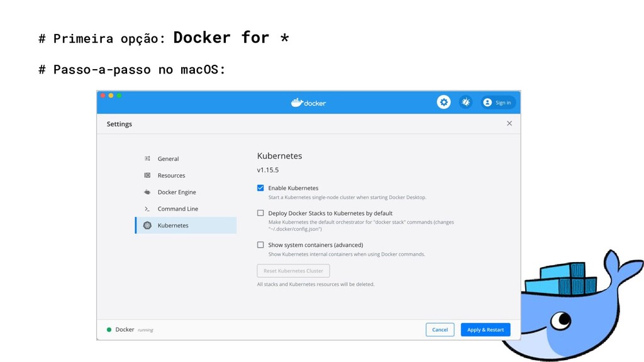Open the settings gear icon in Docker header

443,102
